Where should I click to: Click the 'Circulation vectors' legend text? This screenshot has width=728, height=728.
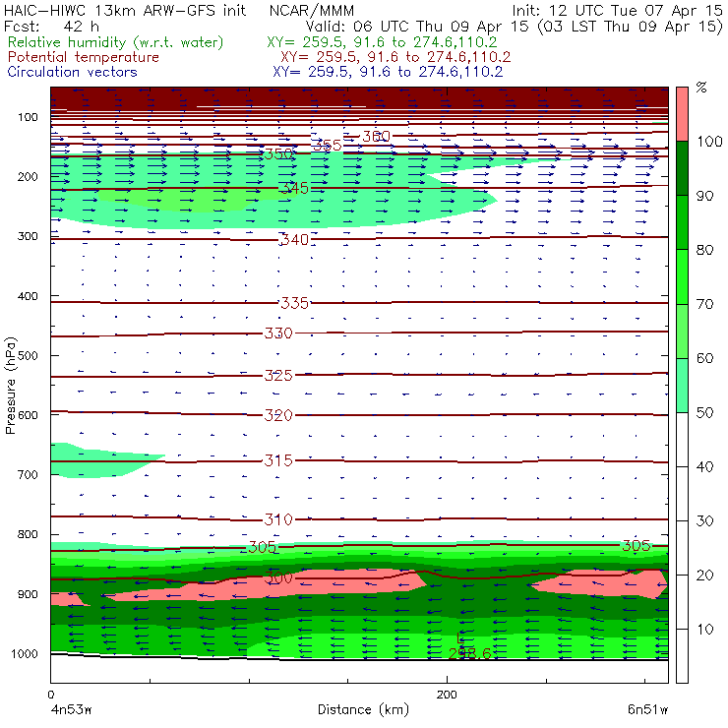72,72
